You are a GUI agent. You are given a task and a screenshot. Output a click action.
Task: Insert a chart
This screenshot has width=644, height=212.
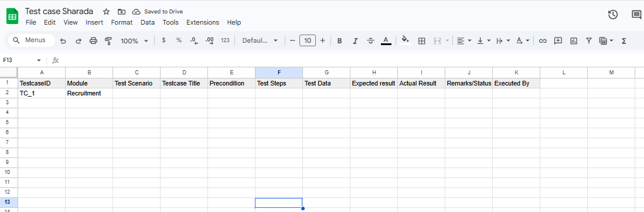point(574,40)
